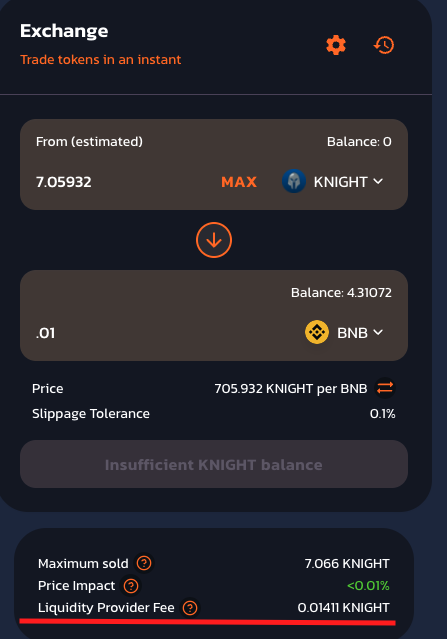Click the BNB balance 4.31072 label

341,293
